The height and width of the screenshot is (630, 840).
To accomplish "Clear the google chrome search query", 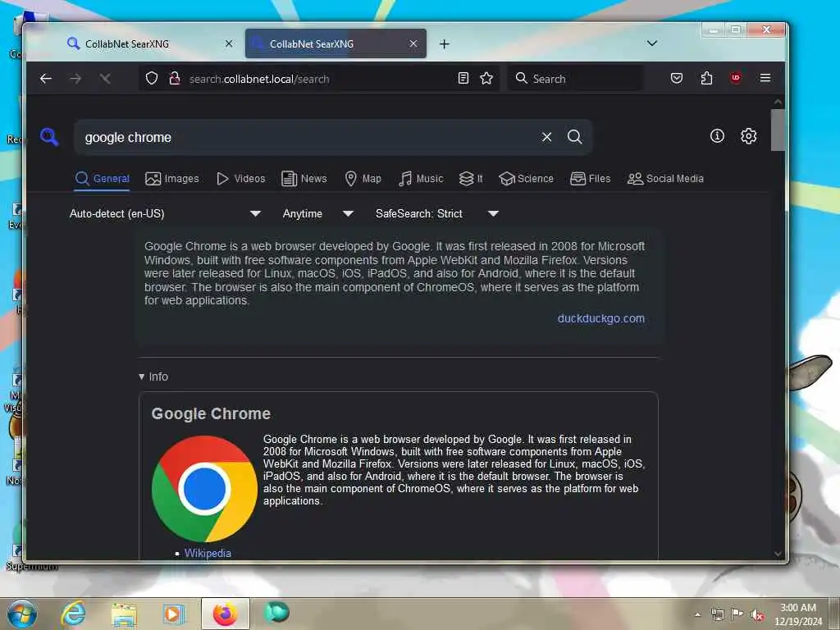I will (x=546, y=137).
